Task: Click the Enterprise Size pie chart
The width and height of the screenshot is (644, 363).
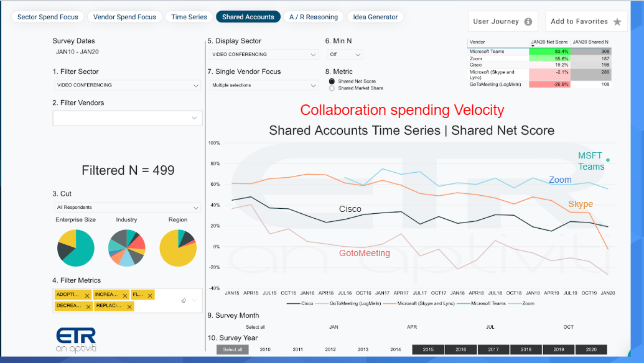Action: pyautogui.click(x=76, y=248)
